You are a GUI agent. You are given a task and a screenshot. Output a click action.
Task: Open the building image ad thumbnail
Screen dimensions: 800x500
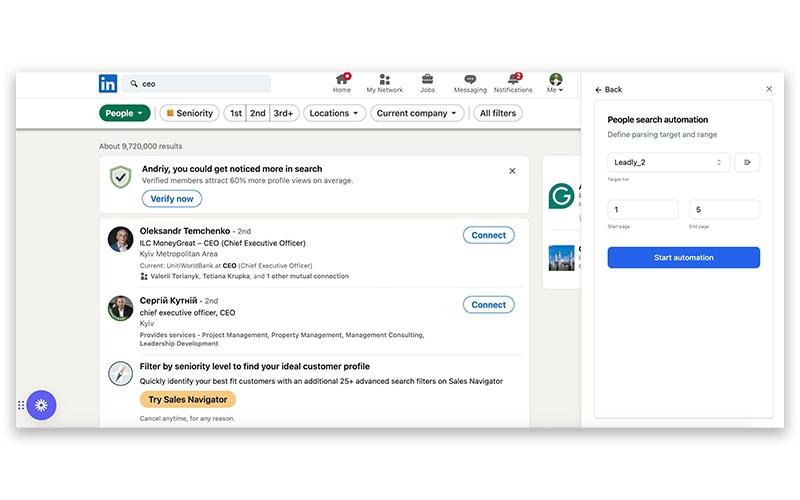pyautogui.click(x=561, y=258)
